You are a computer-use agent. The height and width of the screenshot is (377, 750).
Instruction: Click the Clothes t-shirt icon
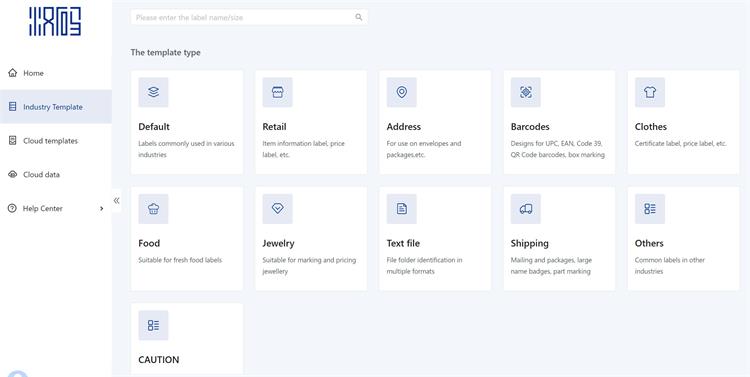[650, 92]
